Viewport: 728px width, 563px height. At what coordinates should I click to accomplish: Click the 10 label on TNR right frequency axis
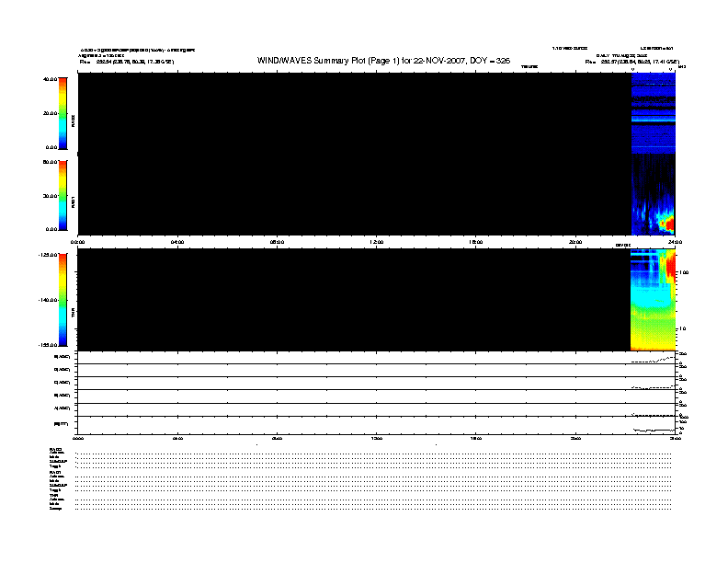[682, 329]
